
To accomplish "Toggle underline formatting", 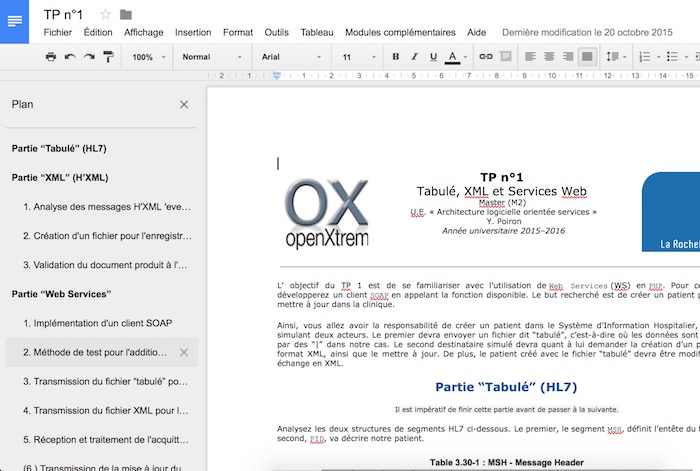I will coord(432,57).
